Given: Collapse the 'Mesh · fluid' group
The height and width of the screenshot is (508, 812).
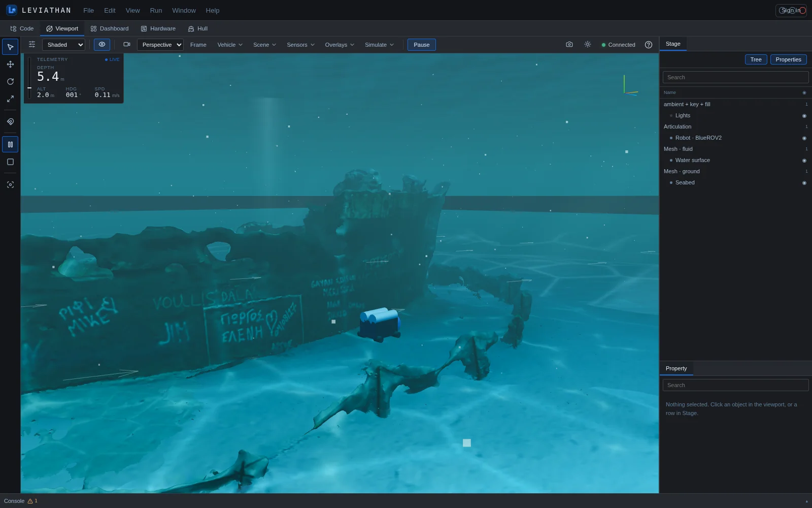Looking at the screenshot, I should pos(735,149).
